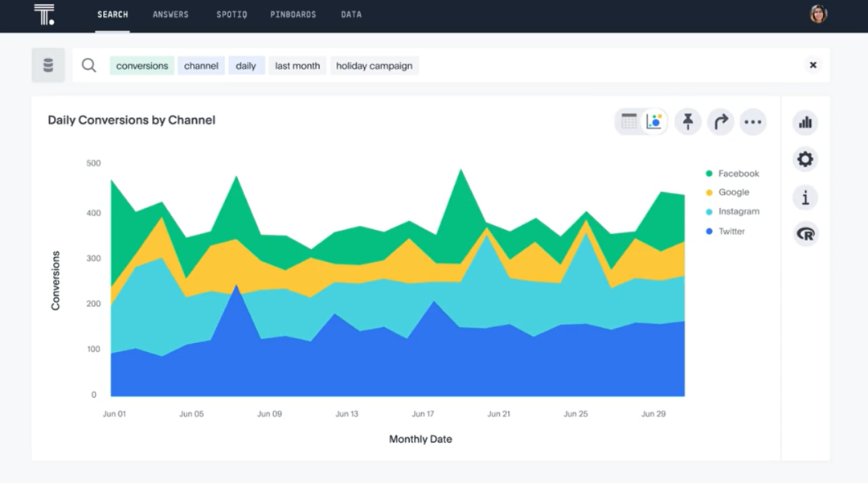
Task: Click the Jun 29 axis tick label
Action: tap(653, 414)
